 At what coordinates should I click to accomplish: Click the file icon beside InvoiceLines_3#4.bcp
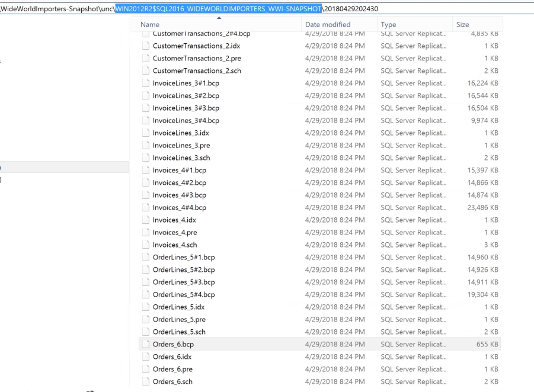(146, 120)
